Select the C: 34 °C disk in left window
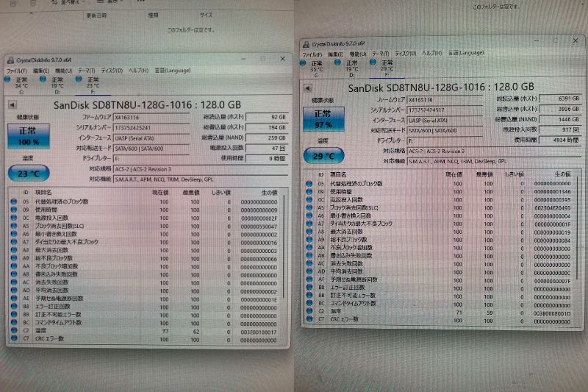 17,85
